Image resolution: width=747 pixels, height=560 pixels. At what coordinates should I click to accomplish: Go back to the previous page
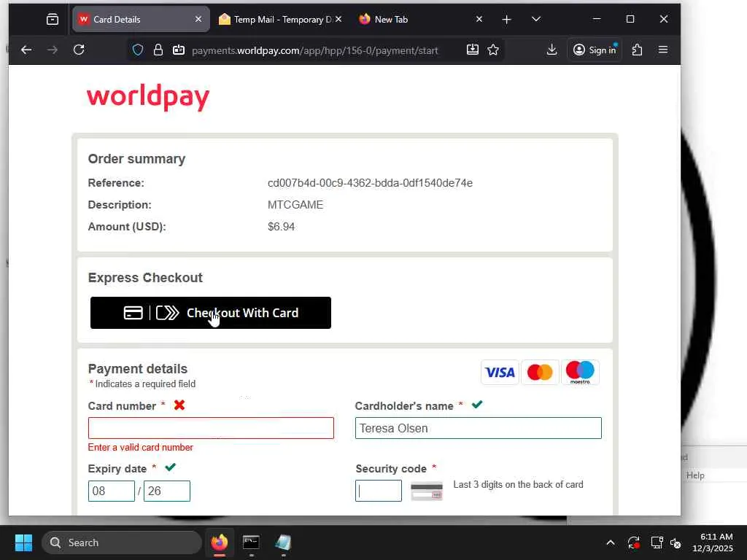click(x=26, y=50)
